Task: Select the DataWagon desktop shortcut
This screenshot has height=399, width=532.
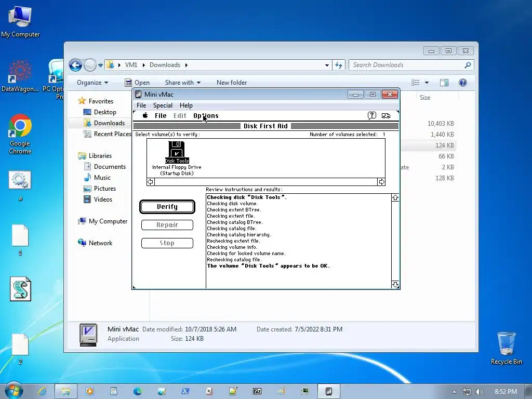Action: (x=20, y=76)
